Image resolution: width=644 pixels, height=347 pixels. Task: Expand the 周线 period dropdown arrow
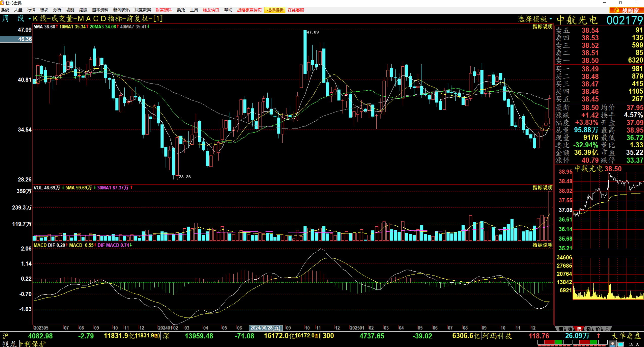pos(30,19)
